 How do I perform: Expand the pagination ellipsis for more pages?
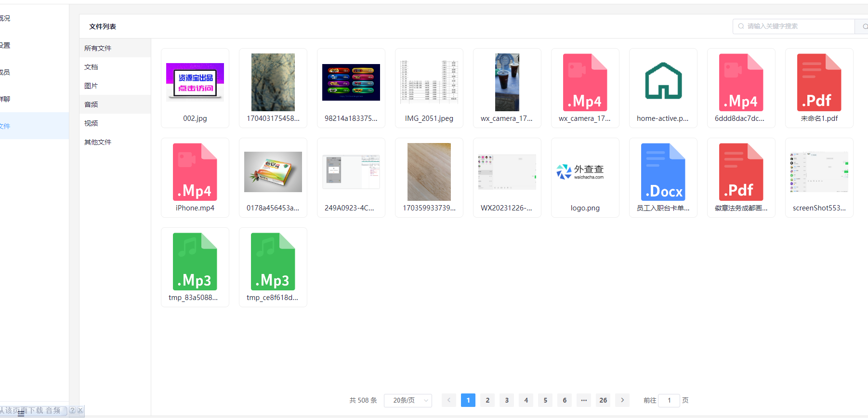point(584,400)
